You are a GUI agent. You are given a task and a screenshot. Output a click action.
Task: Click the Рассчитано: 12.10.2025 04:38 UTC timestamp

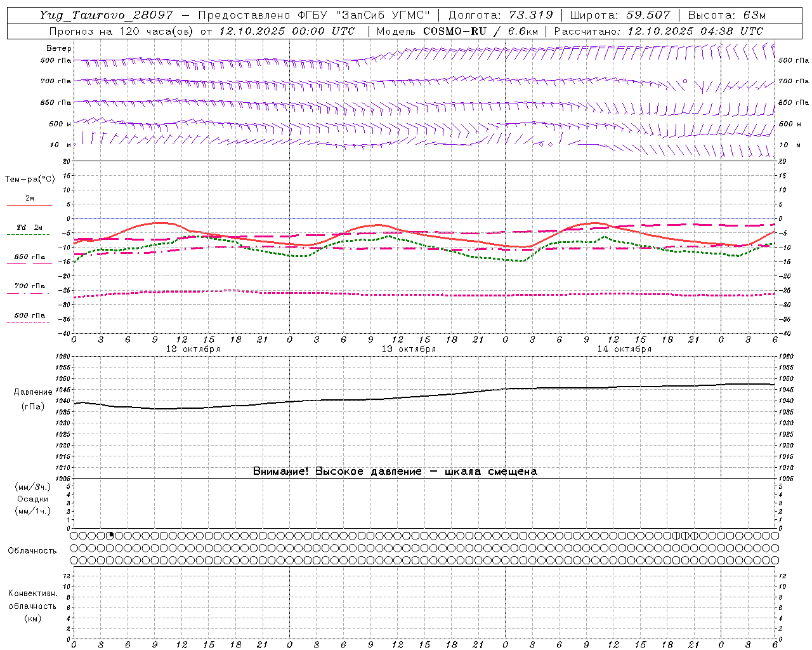click(x=659, y=31)
